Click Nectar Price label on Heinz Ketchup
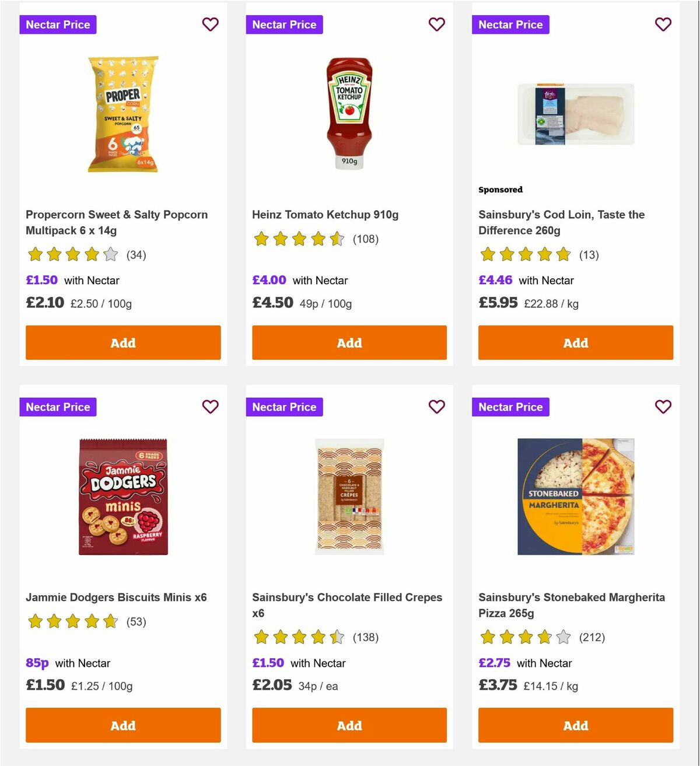The width and height of the screenshot is (700, 766). pos(283,25)
